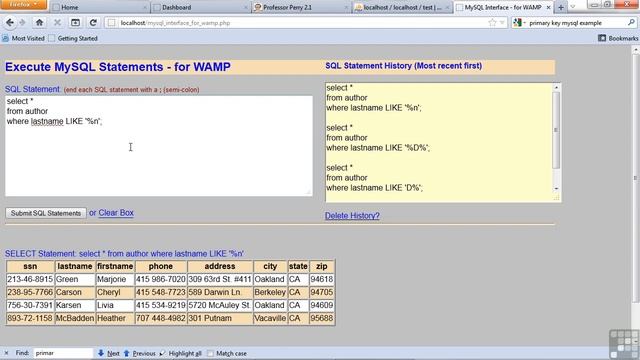640x360 pixels.
Task: Open the browser home page icon
Action: click(39, 23)
